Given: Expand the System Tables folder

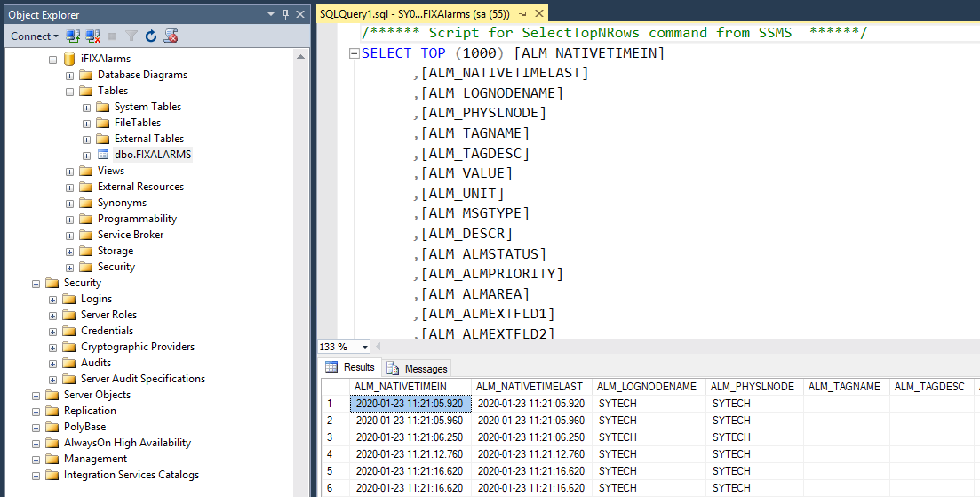Looking at the screenshot, I should (x=86, y=108).
